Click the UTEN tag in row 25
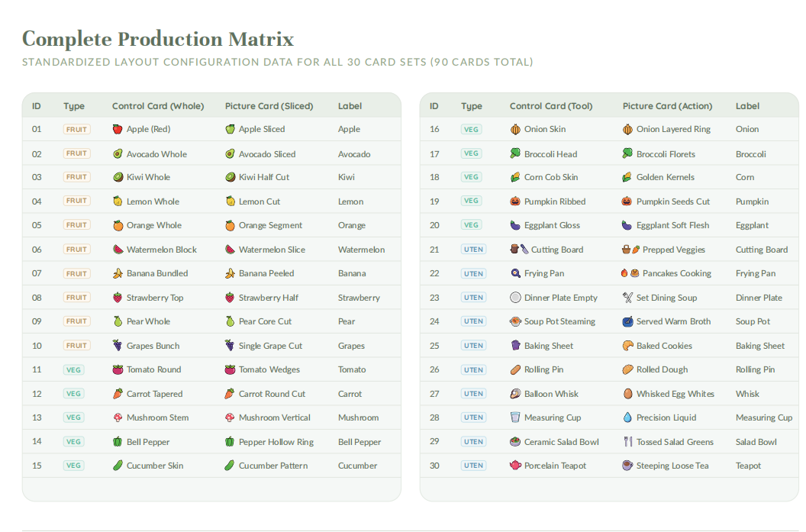 coord(473,346)
